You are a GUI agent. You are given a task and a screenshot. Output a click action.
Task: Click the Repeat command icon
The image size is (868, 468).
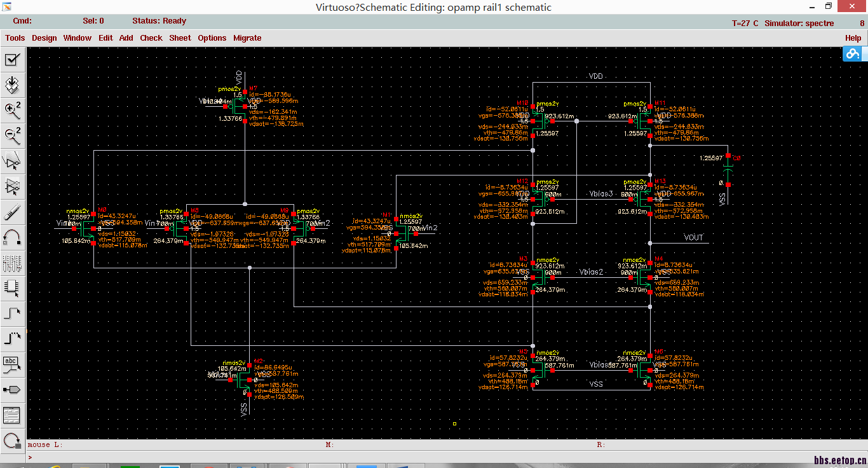click(12, 440)
